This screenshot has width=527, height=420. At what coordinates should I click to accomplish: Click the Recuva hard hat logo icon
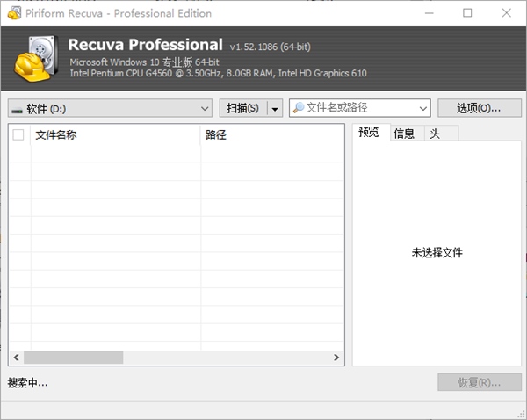tap(36, 59)
